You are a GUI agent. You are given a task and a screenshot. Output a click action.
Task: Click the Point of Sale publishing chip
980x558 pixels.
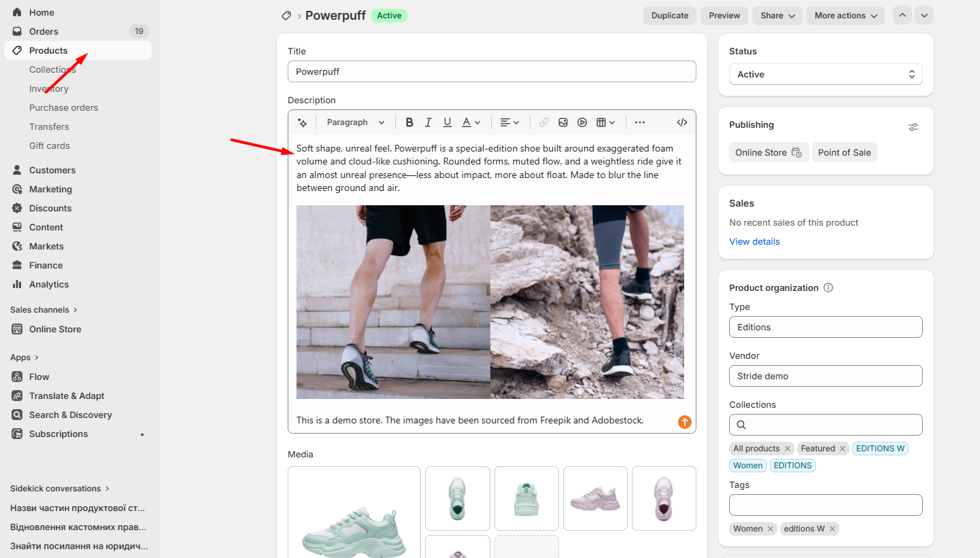click(x=844, y=152)
